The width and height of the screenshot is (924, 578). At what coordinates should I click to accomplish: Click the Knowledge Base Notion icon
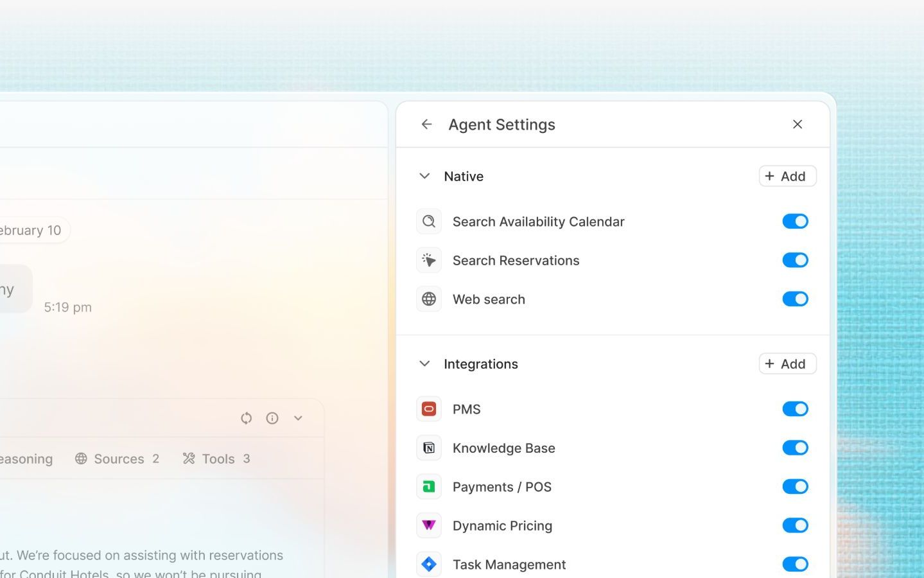click(x=429, y=448)
